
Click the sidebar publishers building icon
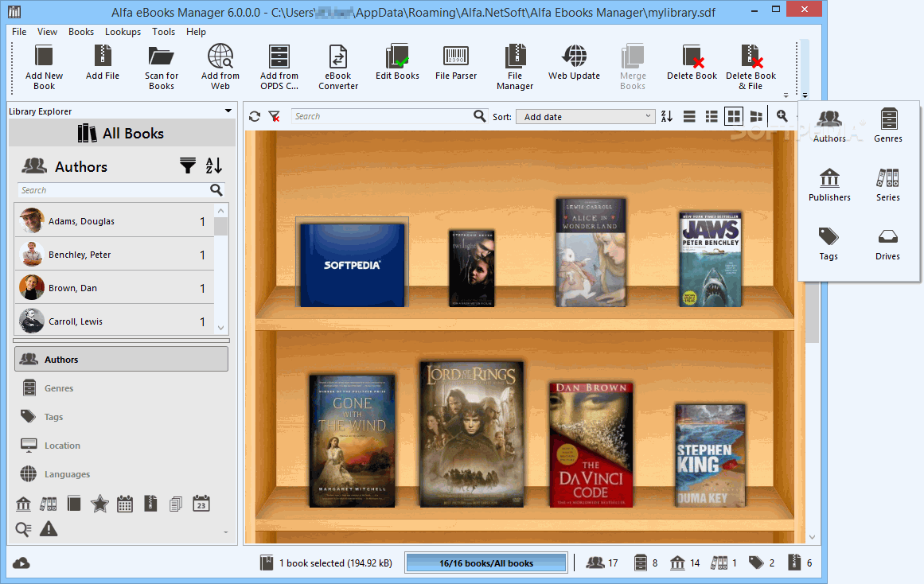coord(24,504)
